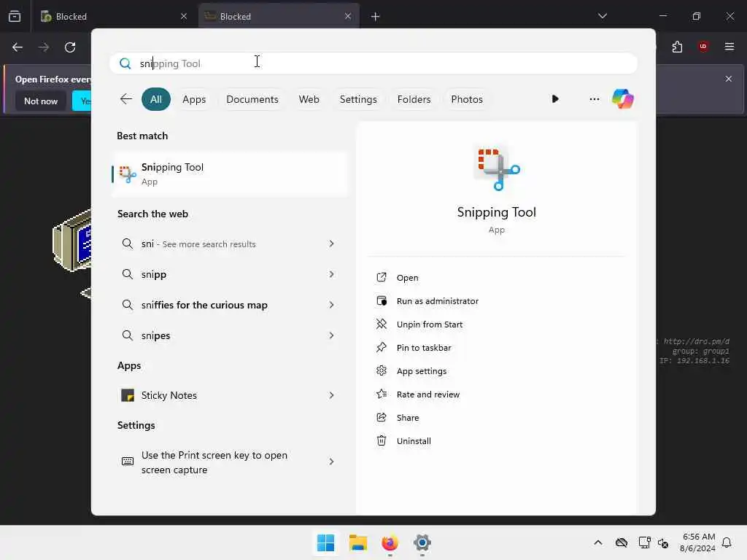The width and height of the screenshot is (747, 560).
Task: Click the large Snipping Tool icon in details pane
Action: 497,168
